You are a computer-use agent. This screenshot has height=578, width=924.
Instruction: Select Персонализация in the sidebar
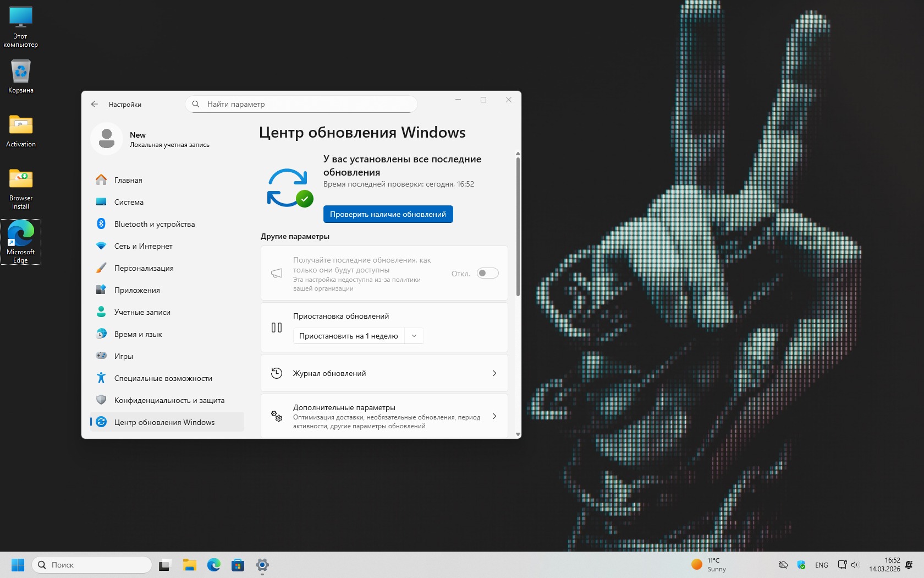tap(144, 268)
